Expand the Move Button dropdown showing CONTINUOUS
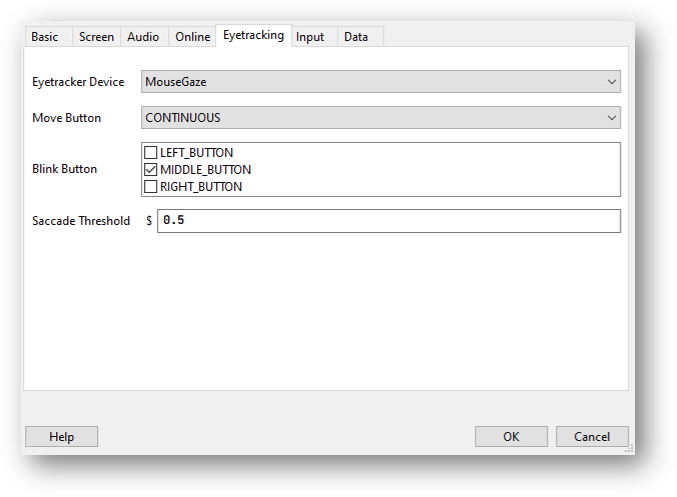677x497 pixels. click(x=381, y=117)
